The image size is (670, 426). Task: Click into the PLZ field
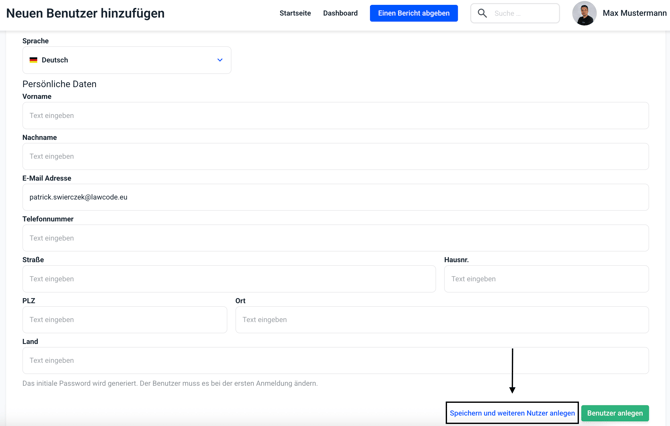coord(124,320)
